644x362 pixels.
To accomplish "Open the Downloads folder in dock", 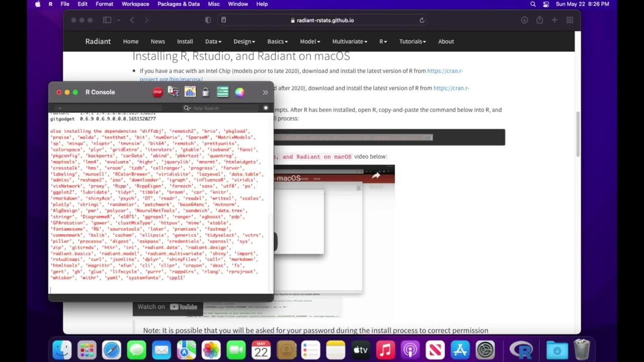I will tap(557, 350).
